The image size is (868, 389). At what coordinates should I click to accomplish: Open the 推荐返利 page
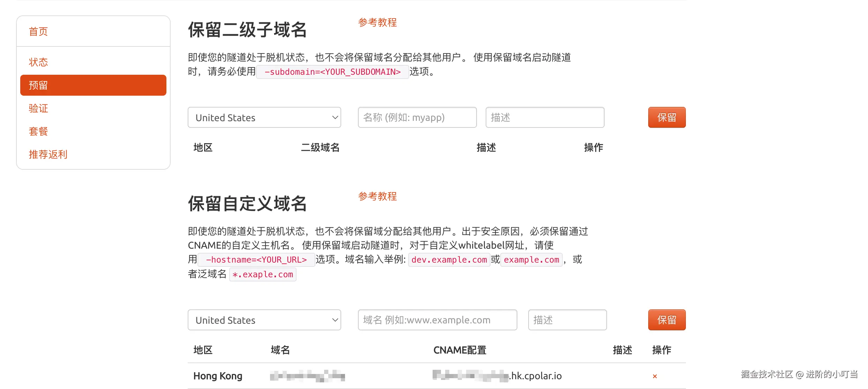click(48, 154)
